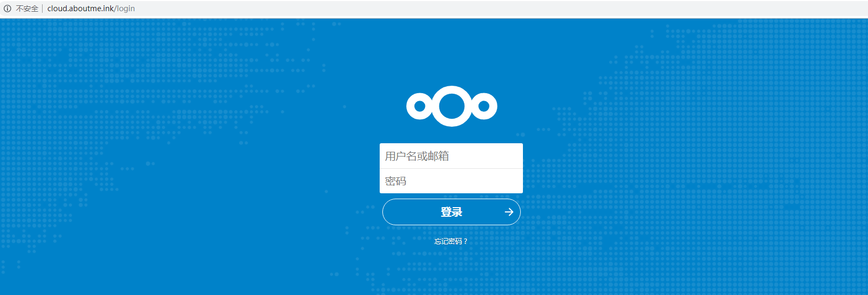
Task: Focus the 用户名或邮箱 username field
Action: tap(451, 156)
